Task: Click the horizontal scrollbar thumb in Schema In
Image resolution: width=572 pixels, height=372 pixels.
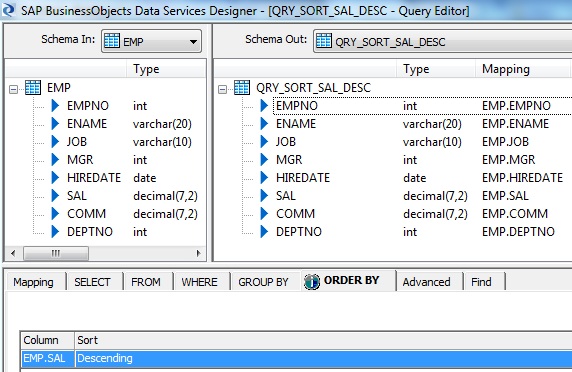Action: tap(56, 253)
